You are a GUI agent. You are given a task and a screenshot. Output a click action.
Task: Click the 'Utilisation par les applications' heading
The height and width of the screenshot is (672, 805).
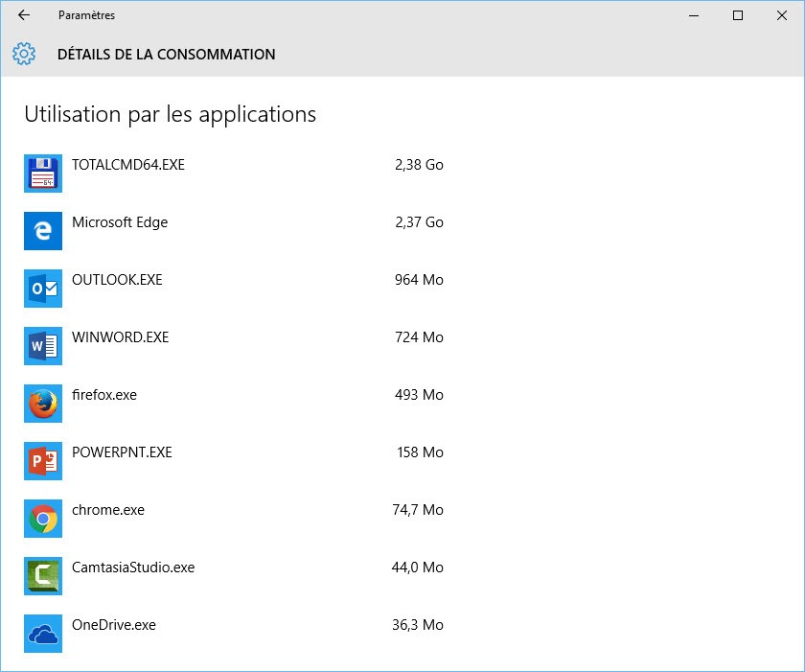[x=170, y=114]
